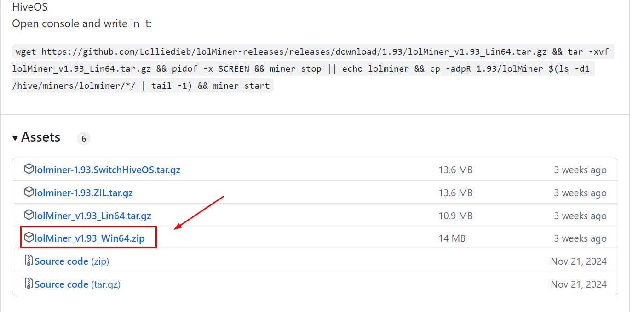Click the Nov 21, 2024 date for Source code (zip)
This screenshot has width=644, height=312.
click(578, 261)
